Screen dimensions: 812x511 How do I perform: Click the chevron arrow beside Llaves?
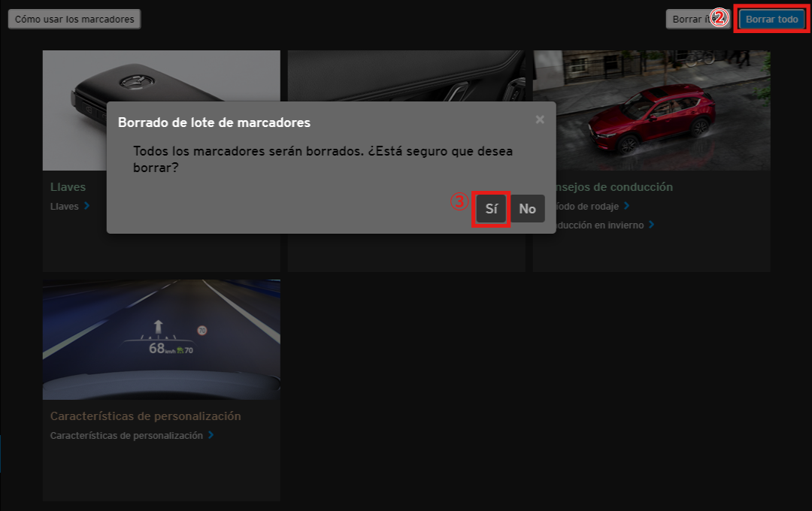point(87,205)
